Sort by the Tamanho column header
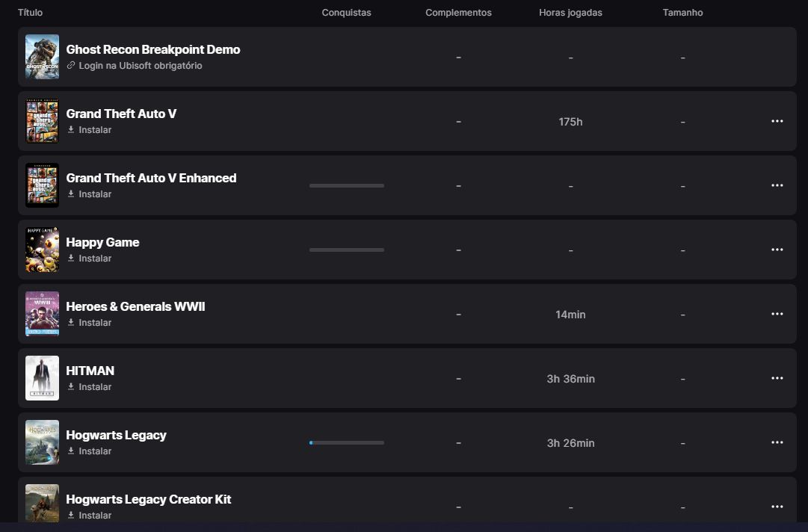808x532 pixels. point(682,13)
